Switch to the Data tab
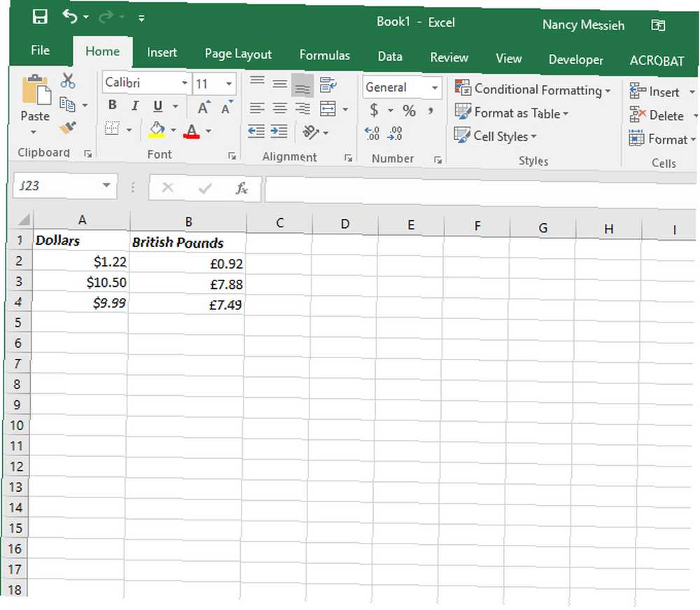Screen dimensions: 700x610 (390, 56)
